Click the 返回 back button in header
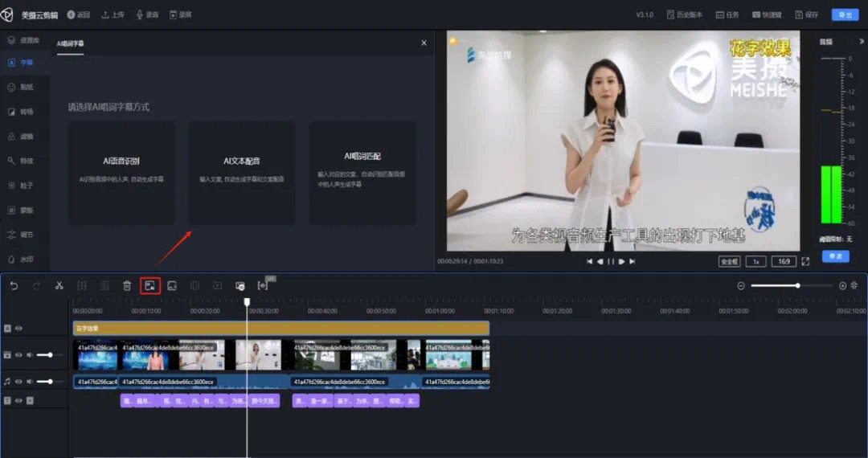 coord(79,15)
